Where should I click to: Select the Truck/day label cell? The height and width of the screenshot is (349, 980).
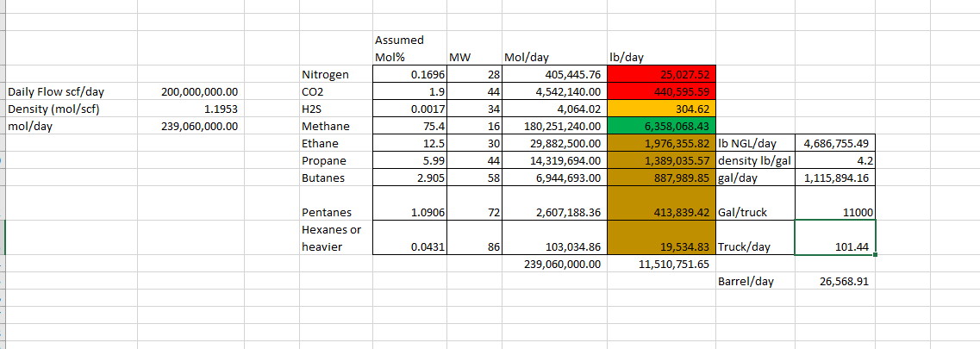click(755, 237)
